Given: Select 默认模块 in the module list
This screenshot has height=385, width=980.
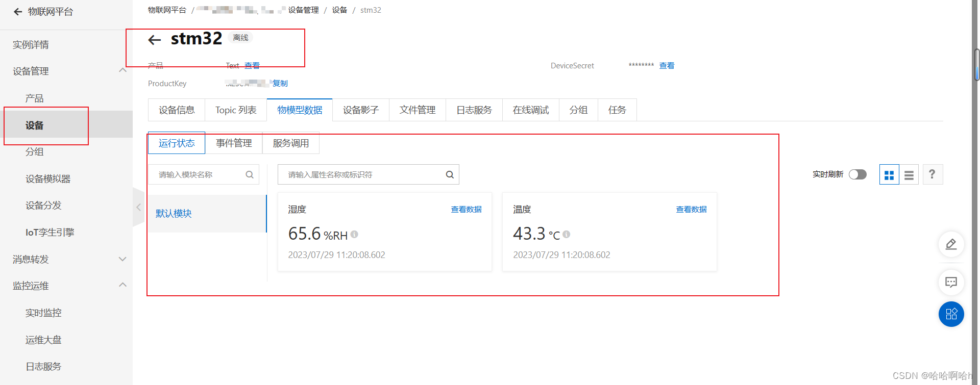Looking at the screenshot, I should [x=174, y=214].
